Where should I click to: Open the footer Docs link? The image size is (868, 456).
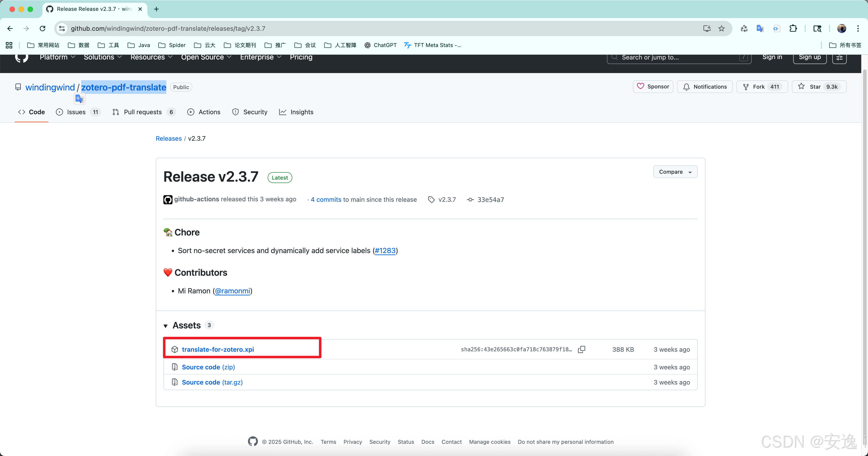tap(428, 442)
